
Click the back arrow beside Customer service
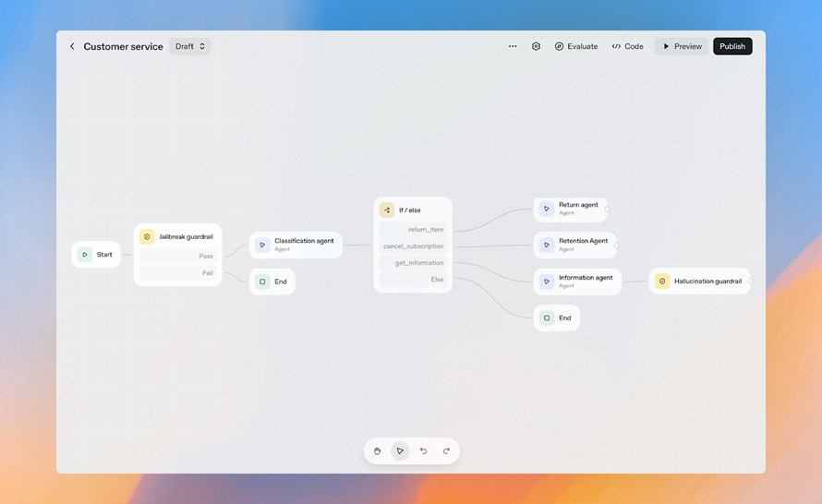pyautogui.click(x=72, y=46)
